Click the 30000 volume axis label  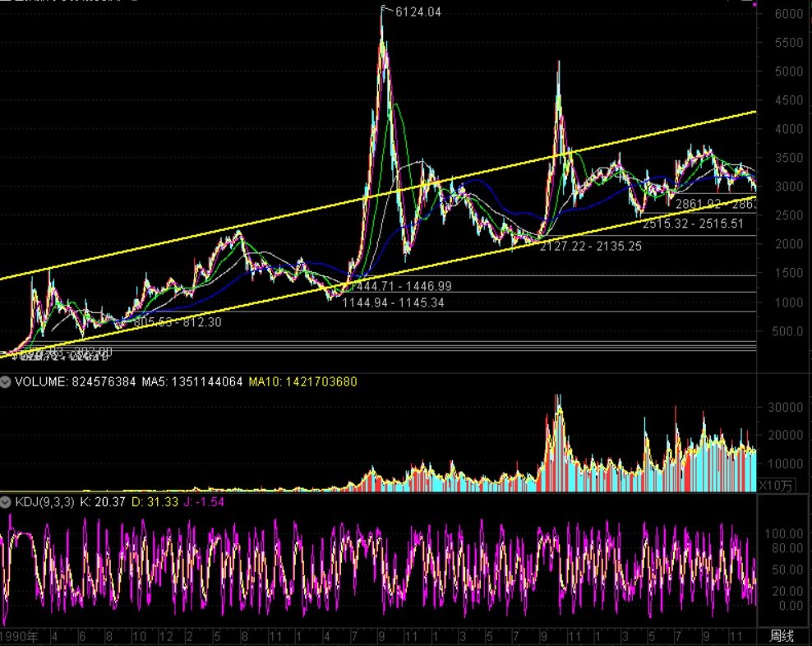click(x=785, y=407)
